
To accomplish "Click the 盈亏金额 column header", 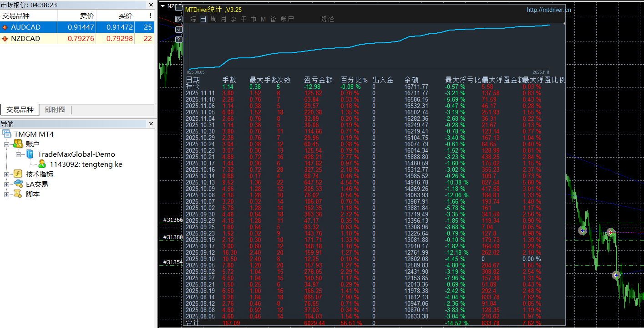I will tap(318, 80).
